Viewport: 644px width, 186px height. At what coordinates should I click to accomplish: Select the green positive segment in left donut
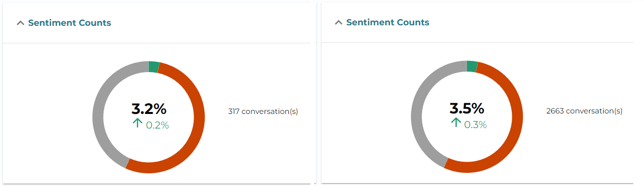click(154, 67)
